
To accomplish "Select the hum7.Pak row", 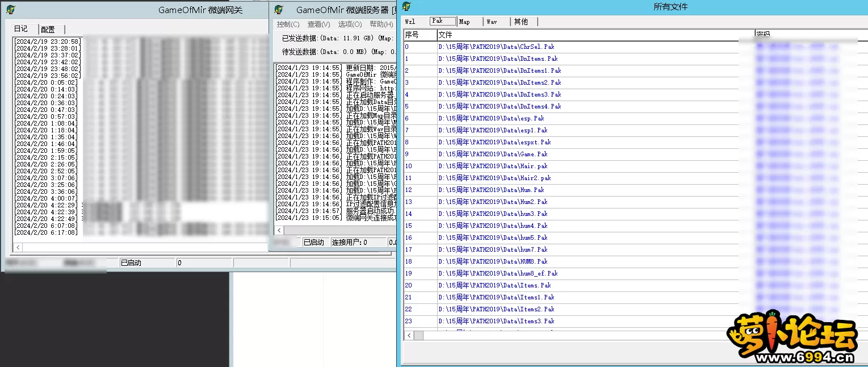I will [635, 249].
